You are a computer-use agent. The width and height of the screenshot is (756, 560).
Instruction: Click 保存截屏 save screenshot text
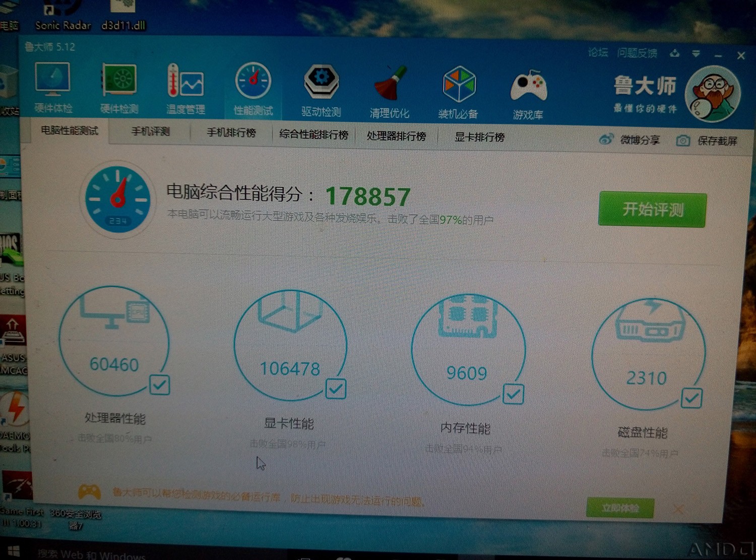(x=717, y=141)
